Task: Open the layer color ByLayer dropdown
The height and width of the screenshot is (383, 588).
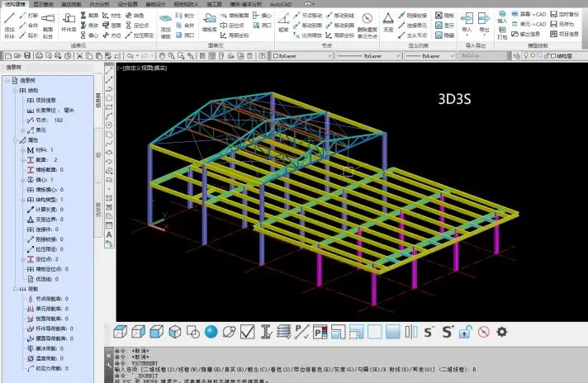Action: pos(301,56)
